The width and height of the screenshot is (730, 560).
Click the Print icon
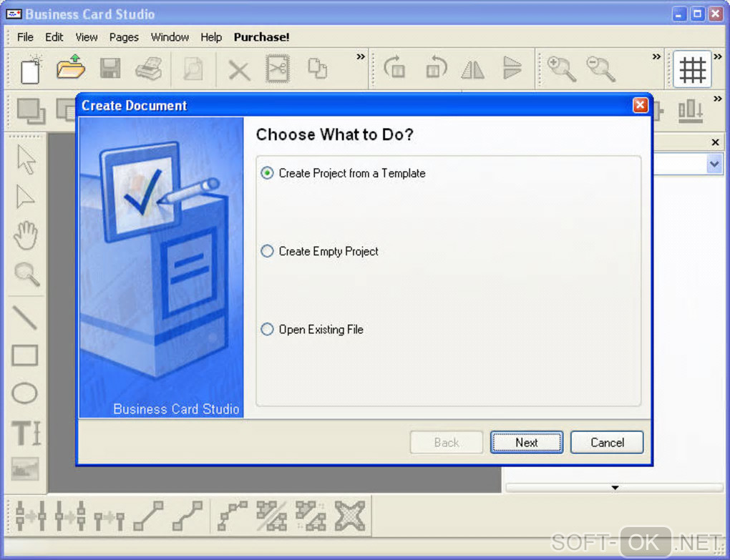point(149,69)
